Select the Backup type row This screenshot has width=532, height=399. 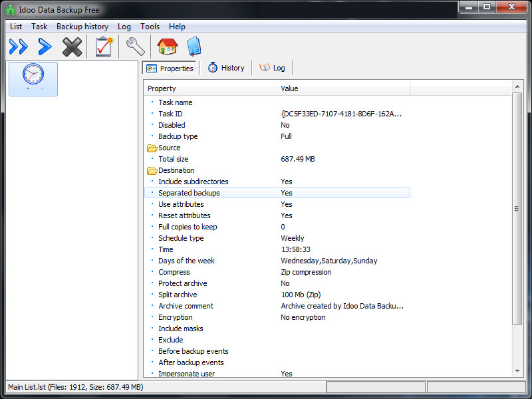277,136
